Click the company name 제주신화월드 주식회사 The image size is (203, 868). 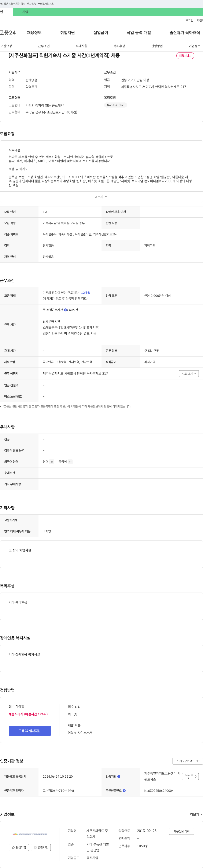click(x=97, y=834)
